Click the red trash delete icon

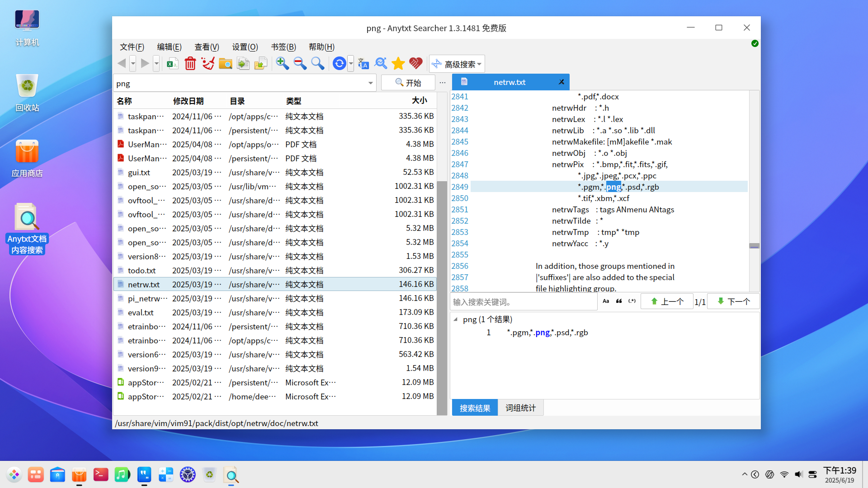click(x=190, y=64)
